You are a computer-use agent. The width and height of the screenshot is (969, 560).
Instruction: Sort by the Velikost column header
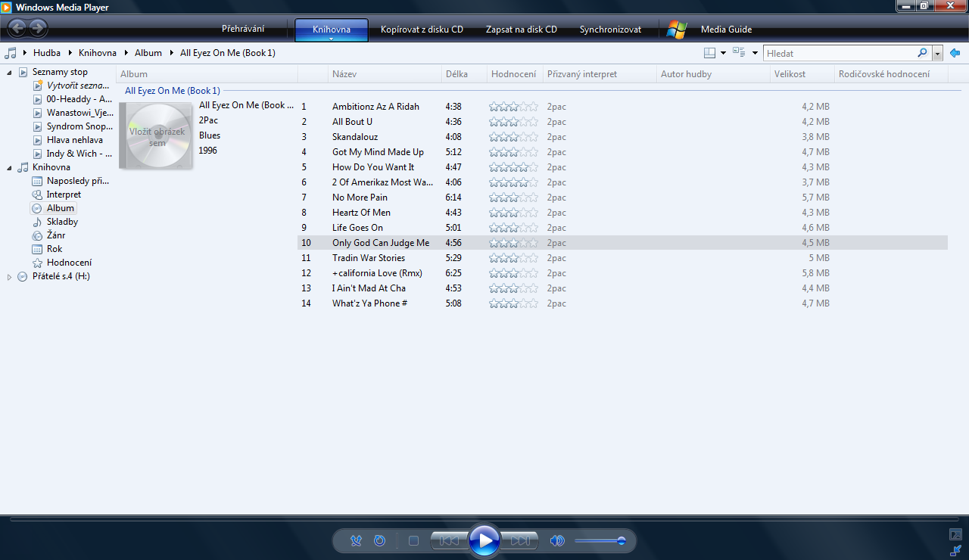tap(802, 74)
